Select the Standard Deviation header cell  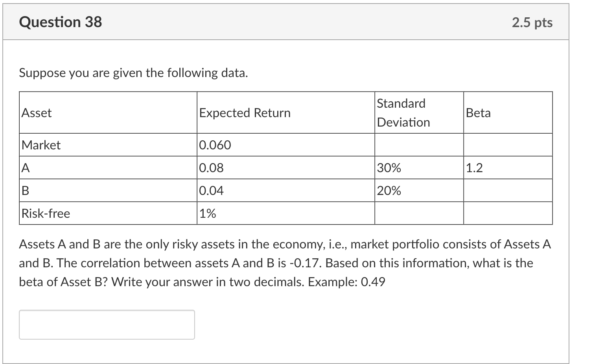tap(419, 113)
